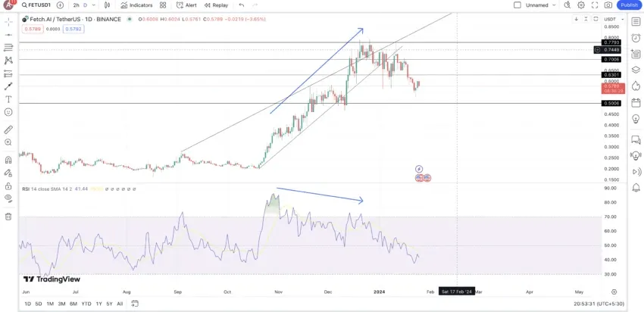
Task: Select the ruler measure tool
Action: click(8, 129)
